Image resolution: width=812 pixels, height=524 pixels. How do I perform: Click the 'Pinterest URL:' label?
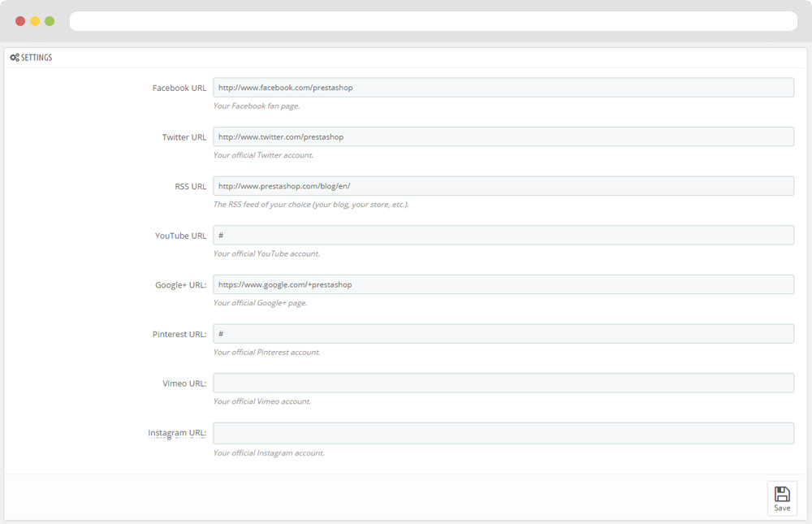179,334
